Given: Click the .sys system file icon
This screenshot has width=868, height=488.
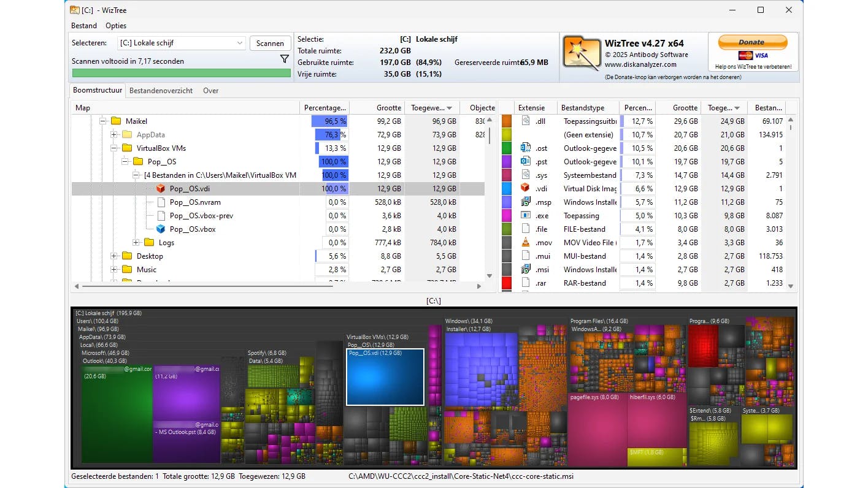Looking at the screenshot, I should [x=525, y=175].
